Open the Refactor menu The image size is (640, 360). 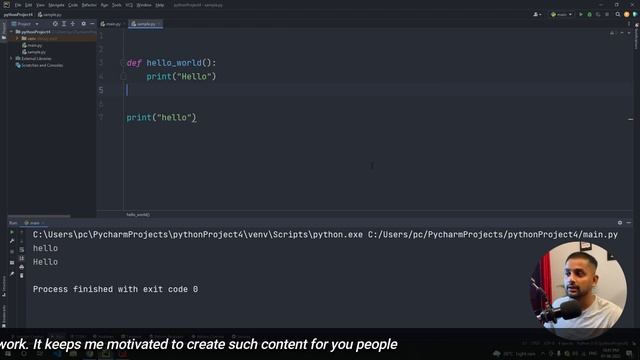tap(89, 5)
